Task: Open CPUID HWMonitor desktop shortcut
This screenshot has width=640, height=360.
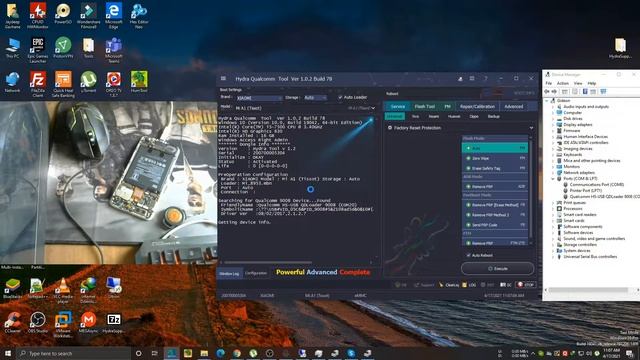Action: coord(38,16)
